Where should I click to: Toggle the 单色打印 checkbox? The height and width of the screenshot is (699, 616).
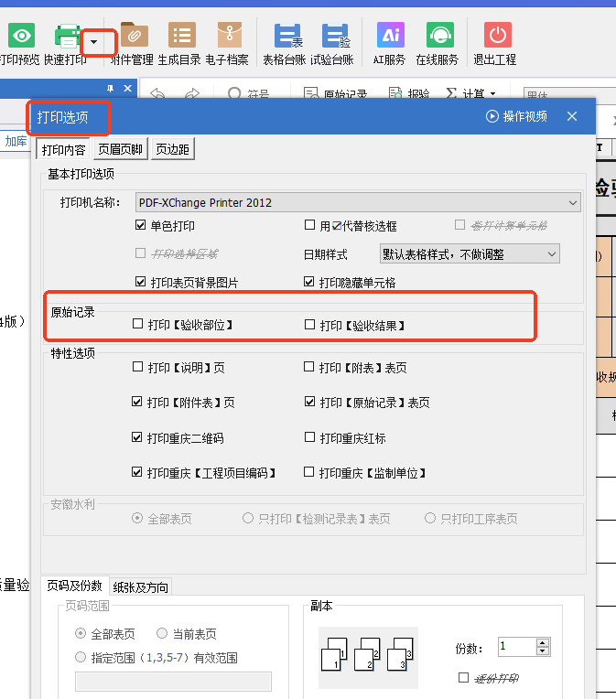tap(141, 225)
